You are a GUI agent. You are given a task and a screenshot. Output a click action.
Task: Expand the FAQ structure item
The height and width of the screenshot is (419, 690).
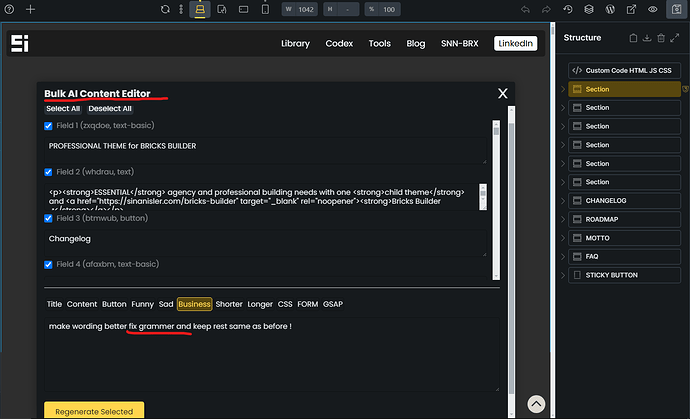[562, 256]
